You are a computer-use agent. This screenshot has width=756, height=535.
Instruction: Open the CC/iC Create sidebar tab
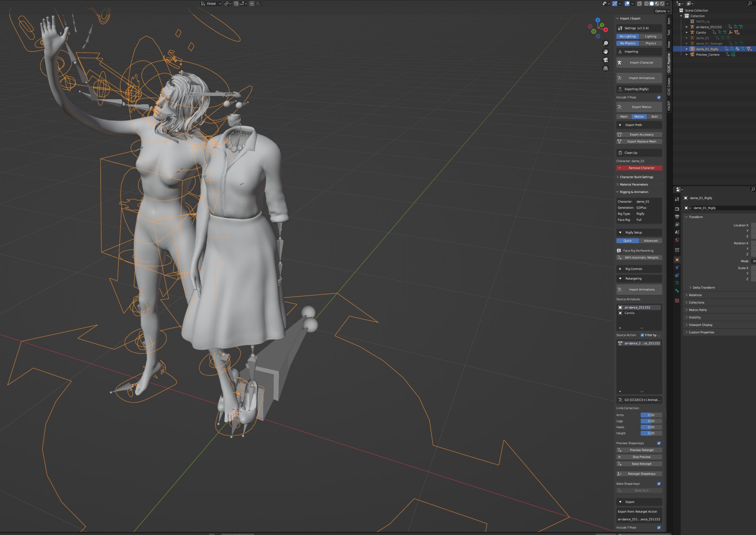click(669, 87)
